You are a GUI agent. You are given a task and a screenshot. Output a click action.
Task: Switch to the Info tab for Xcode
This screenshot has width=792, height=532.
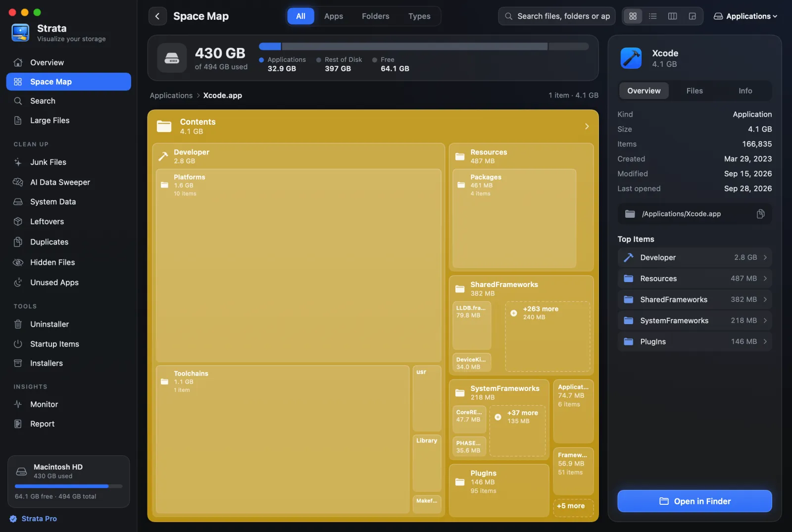745,91
